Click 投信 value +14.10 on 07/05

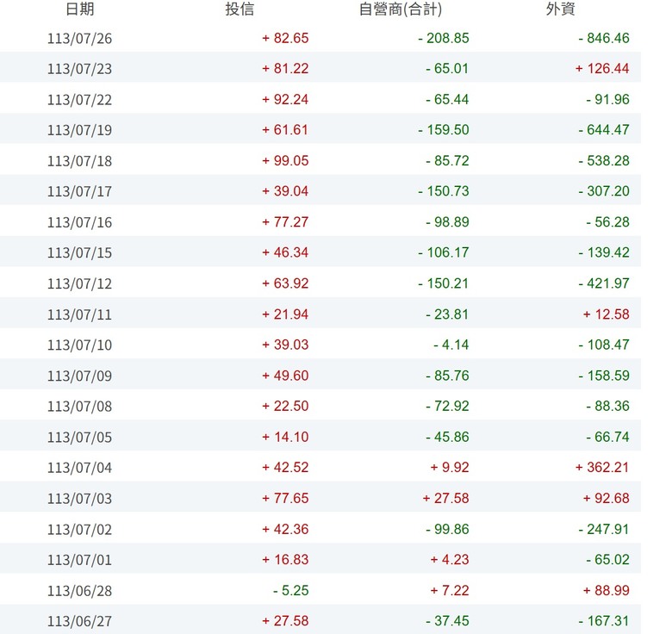tap(285, 437)
